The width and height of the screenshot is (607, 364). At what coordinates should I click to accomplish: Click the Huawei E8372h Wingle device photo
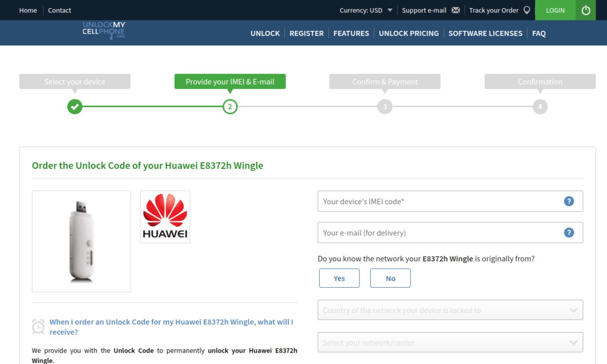pyautogui.click(x=81, y=241)
